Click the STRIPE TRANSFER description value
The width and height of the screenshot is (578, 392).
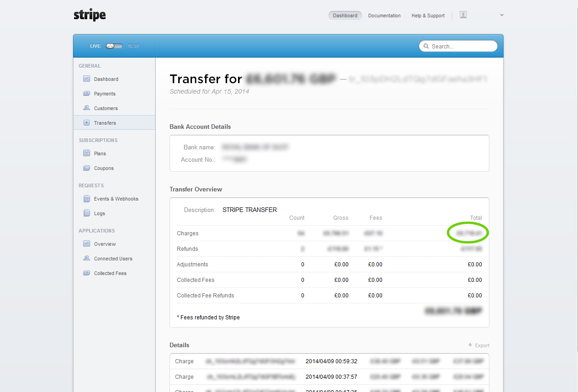click(249, 210)
